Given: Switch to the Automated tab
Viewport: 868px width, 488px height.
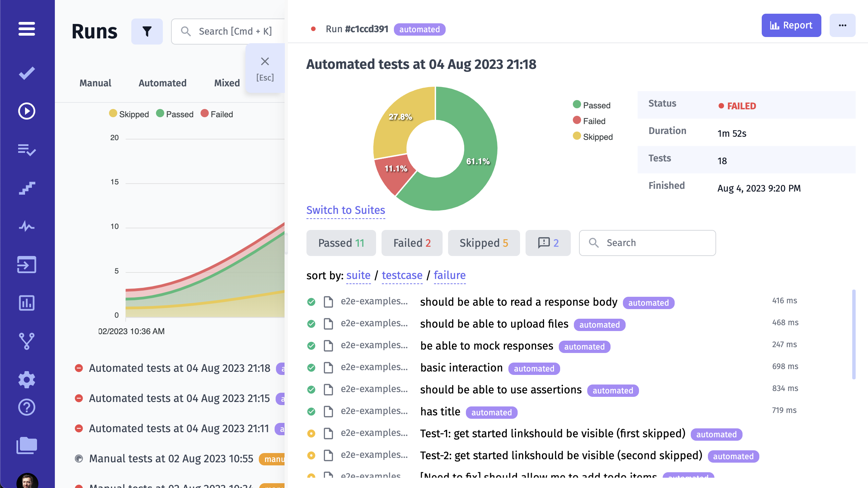Looking at the screenshot, I should 162,83.
